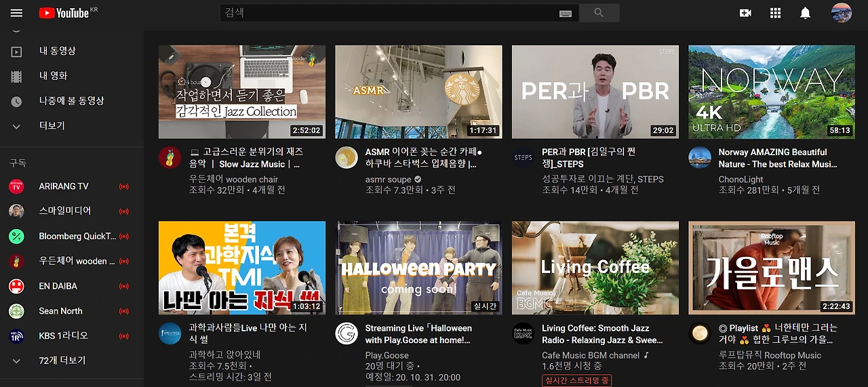Screen dimensions: 868x387
Task: Open the Slow Jazz Music video title
Action: pos(246,158)
